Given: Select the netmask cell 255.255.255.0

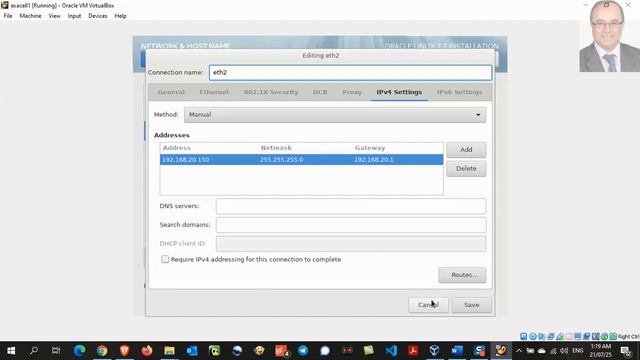Looking at the screenshot, I should [x=282, y=160].
